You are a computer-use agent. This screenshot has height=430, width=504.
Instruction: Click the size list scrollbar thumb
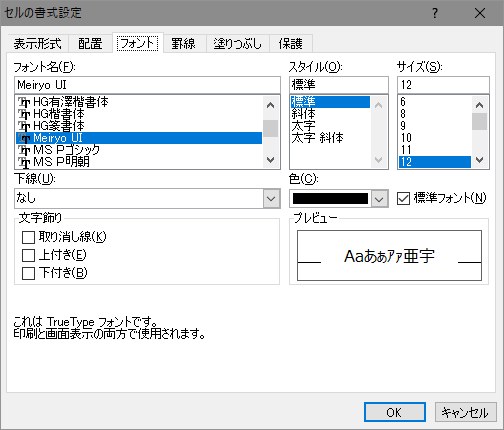coord(480,121)
